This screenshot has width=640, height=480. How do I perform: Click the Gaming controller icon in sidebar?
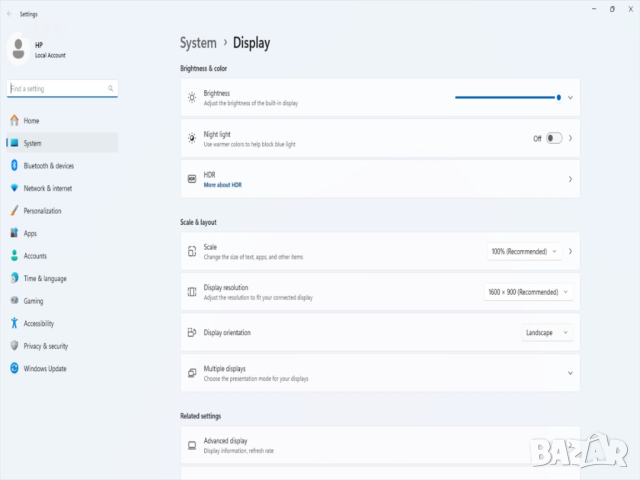[x=14, y=301]
